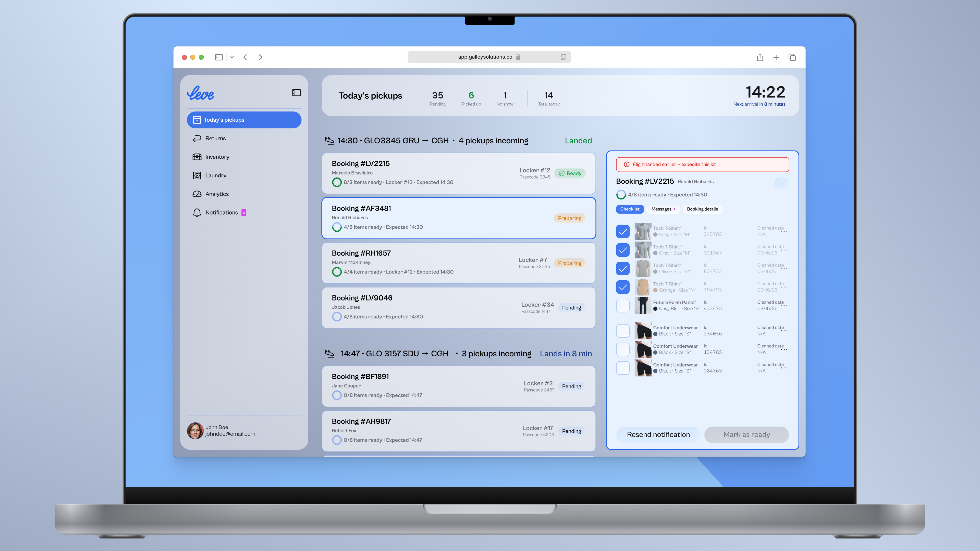Click the Leve logo
This screenshot has width=980, height=551.
pyautogui.click(x=200, y=93)
